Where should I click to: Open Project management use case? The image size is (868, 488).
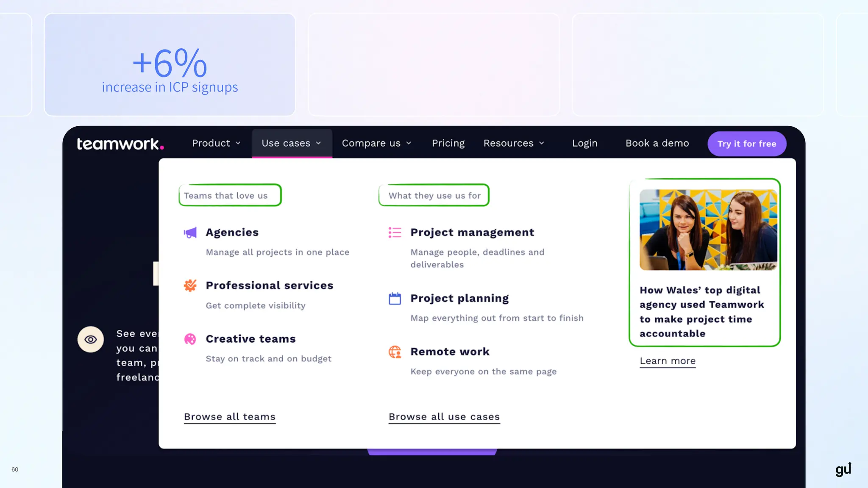(472, 233)
